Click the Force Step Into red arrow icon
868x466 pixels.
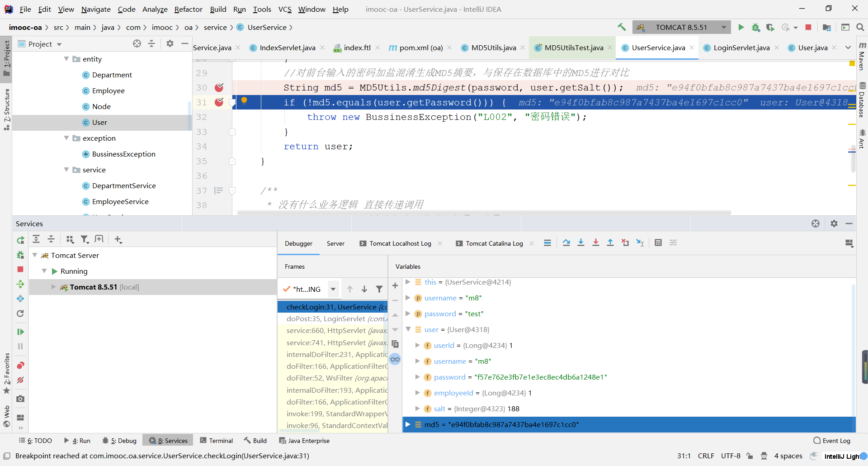pos(596,243)
